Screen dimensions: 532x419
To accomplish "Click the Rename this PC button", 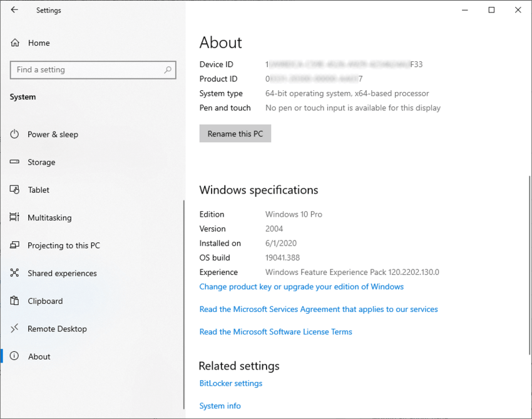I will (235, 133).
